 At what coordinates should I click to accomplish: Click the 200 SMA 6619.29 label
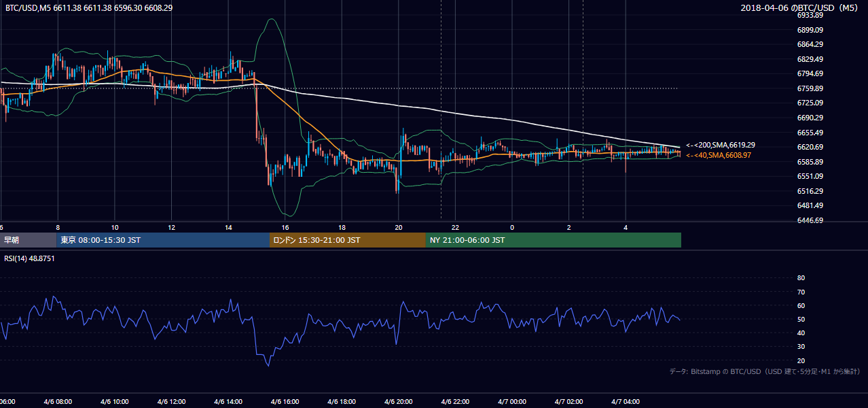tap(721, 145)
